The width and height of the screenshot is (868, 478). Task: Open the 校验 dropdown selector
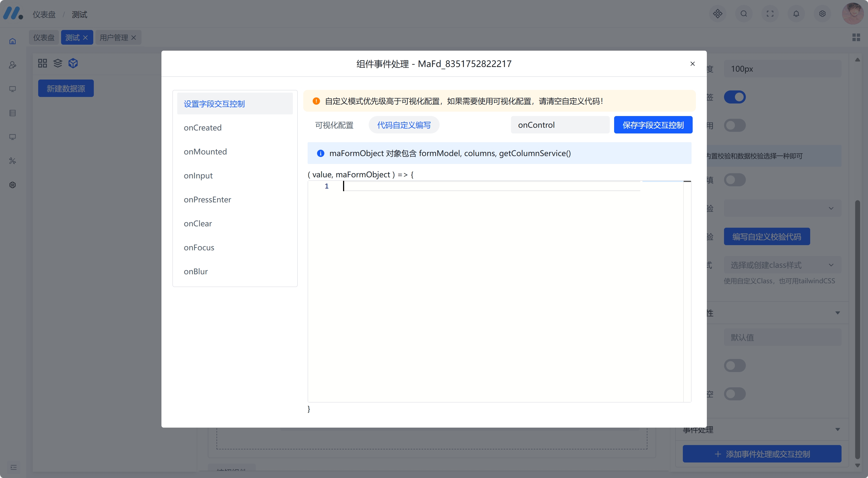click(x=782, y=208)
